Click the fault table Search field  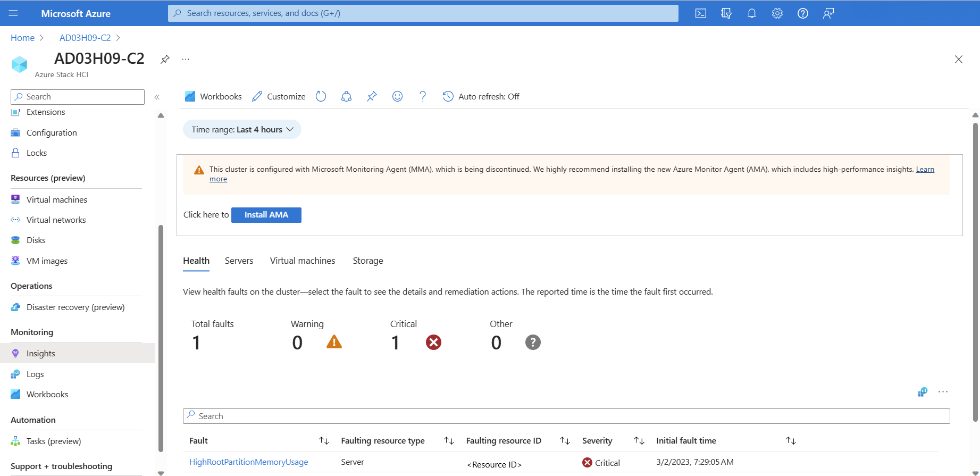566,416
